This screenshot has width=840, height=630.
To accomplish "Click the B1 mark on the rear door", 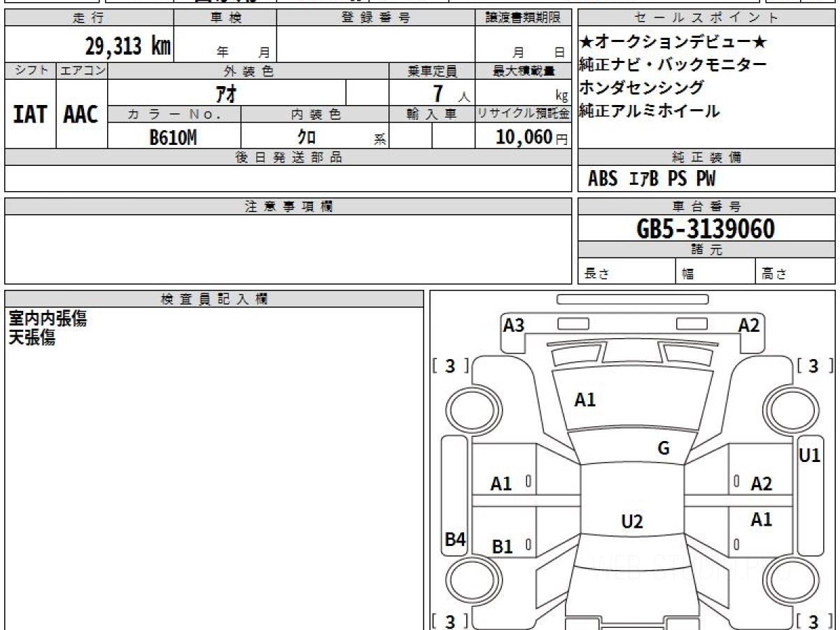I will [x=503, y=547].
